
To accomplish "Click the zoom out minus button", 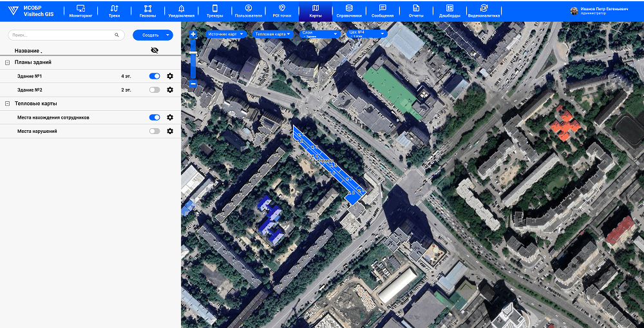I will pyautogui.click(x=193, y=84).
